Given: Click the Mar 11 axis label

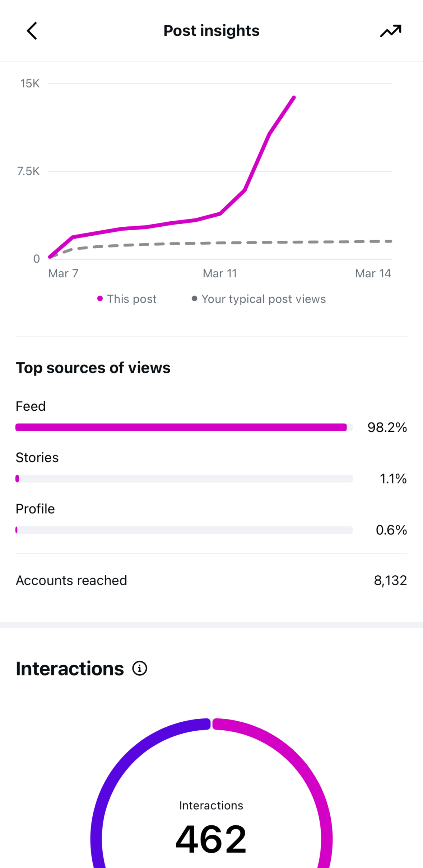Looking at the screenshot, I should click(220, 273).
